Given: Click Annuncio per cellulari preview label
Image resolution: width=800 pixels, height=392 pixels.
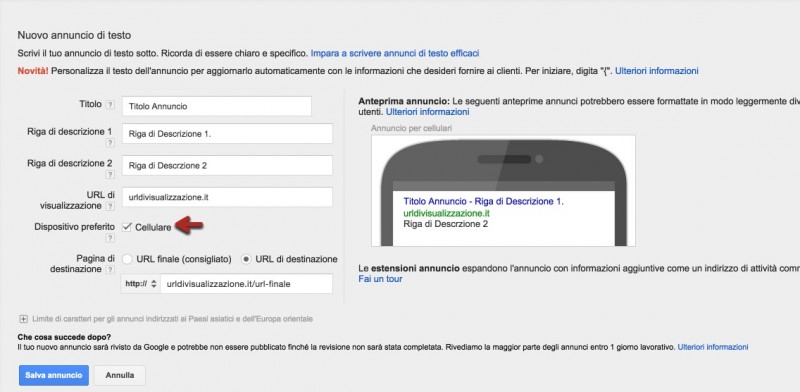Looking at the screenshot, I should [x=411, y=128].
